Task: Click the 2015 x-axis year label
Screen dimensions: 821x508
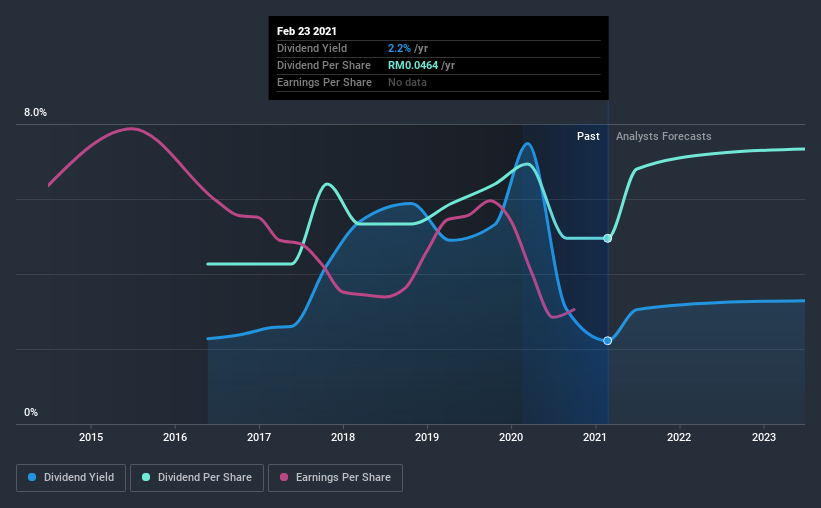Action: pyautogui.click(x=91, y=437)
